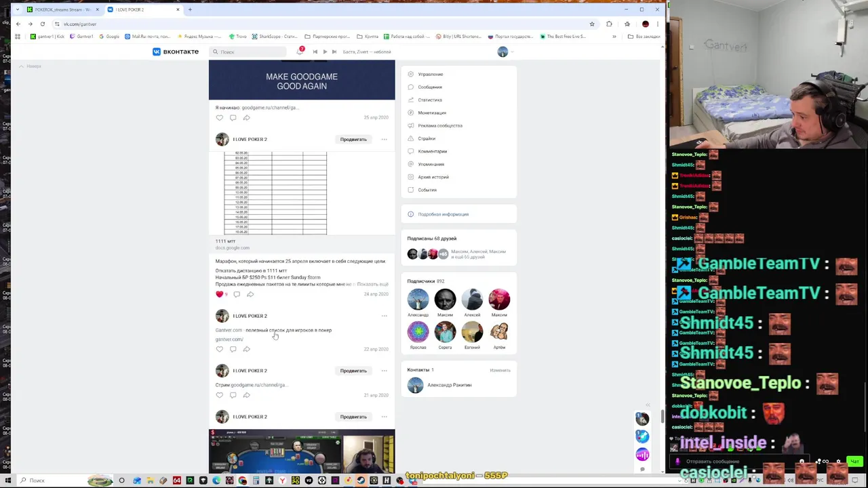Expand marathon post with Показать ещё
This screenshot has width=868, height=488.
(x=372, y=284)
